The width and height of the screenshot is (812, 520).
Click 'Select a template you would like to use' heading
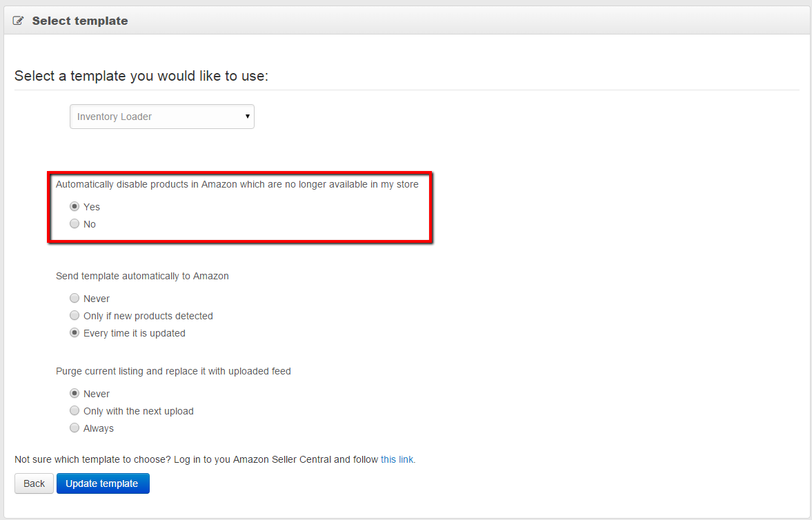click(141, 76)
